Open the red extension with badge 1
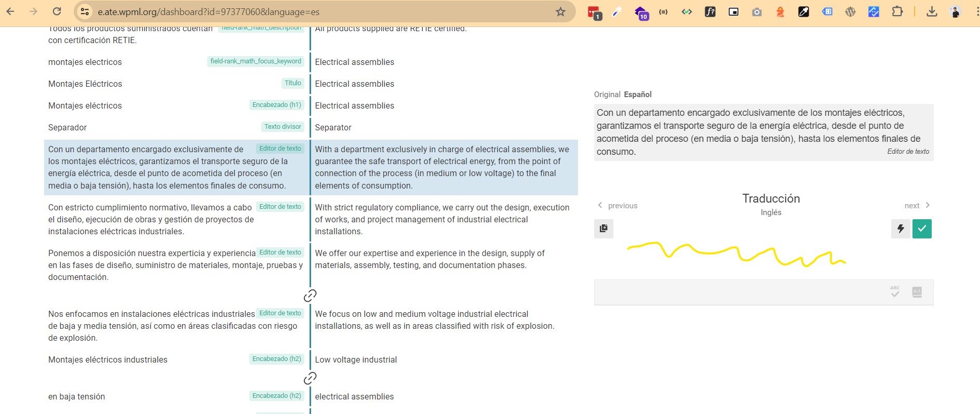 click(594, 12)
